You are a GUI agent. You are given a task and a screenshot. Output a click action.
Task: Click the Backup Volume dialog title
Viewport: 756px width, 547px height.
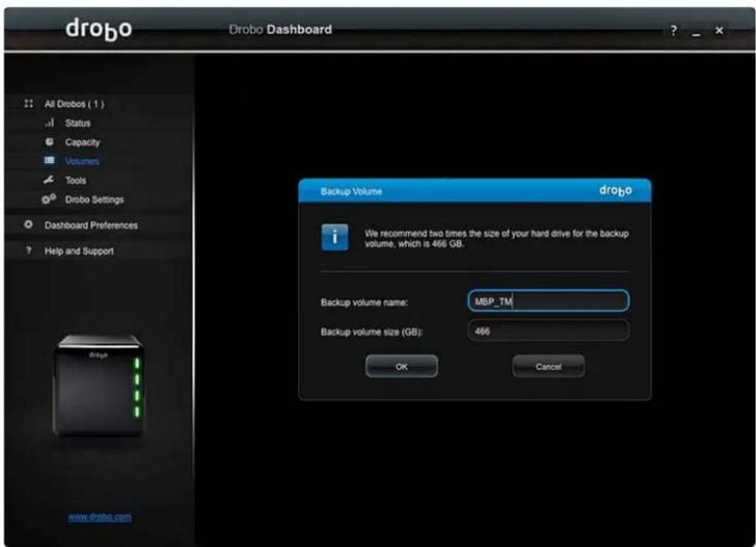pos(351,191)
